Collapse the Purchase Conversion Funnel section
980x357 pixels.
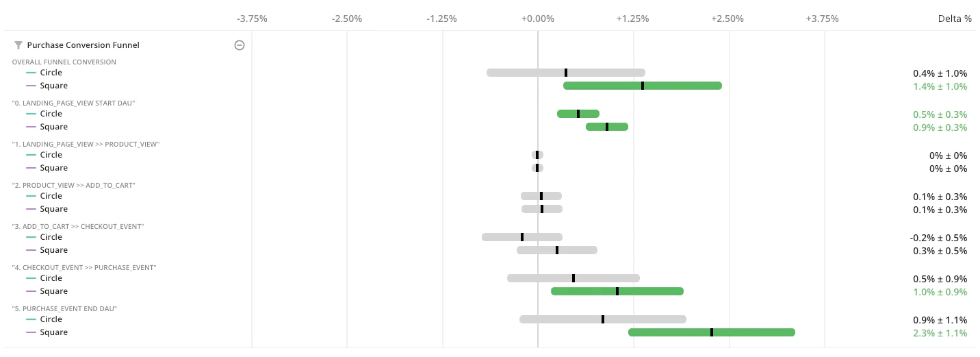pos(240,45)
